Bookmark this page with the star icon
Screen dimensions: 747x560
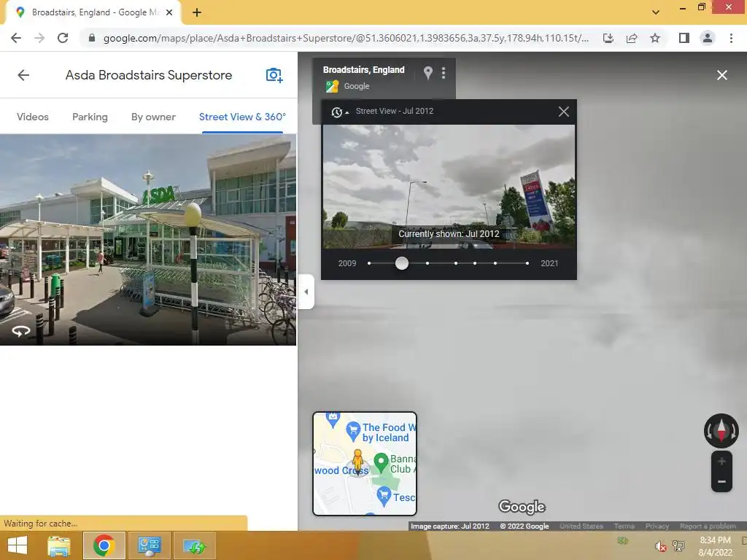point(655,38)
